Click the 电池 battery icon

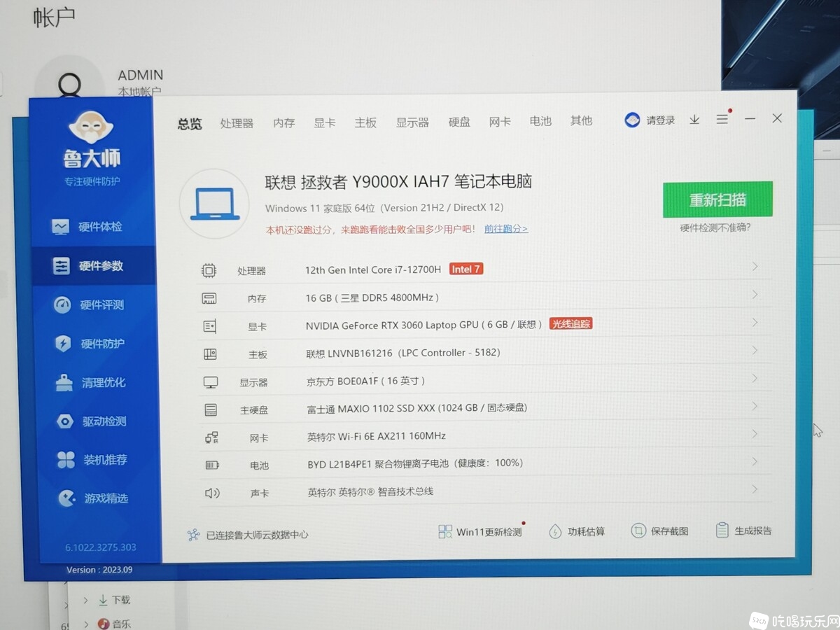(211, 465)
